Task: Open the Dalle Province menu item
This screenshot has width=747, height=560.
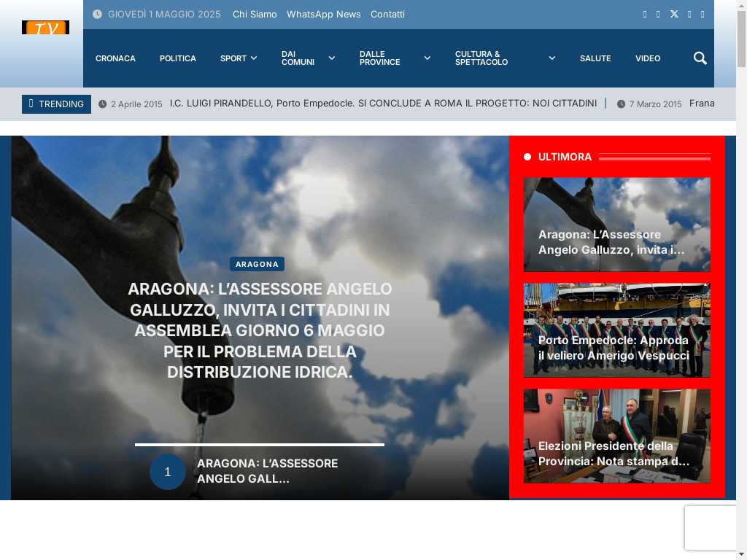Action: (379, 58)
